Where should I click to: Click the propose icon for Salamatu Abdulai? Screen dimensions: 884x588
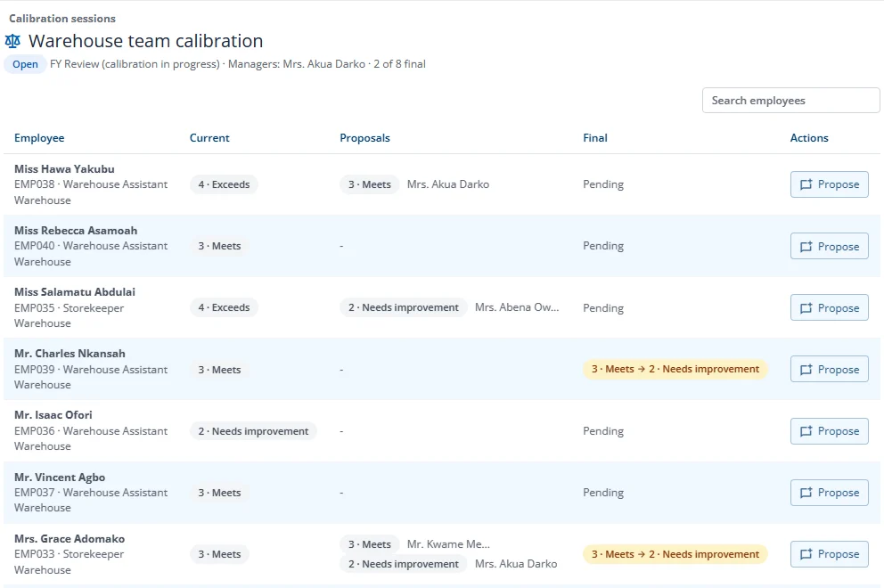tap(806, 308)
